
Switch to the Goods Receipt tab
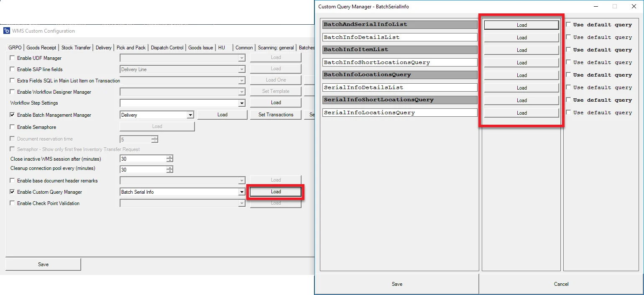point(41,48)
